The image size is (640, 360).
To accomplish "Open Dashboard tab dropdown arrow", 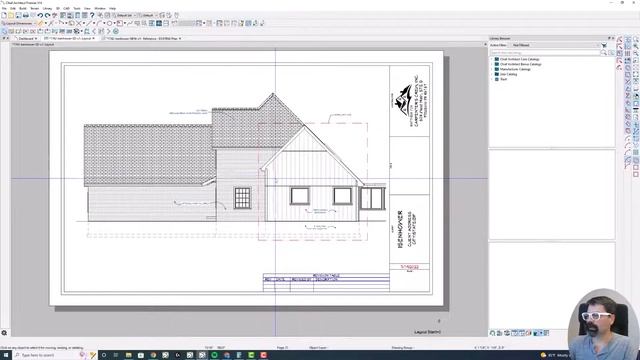I will click(36, 38).
